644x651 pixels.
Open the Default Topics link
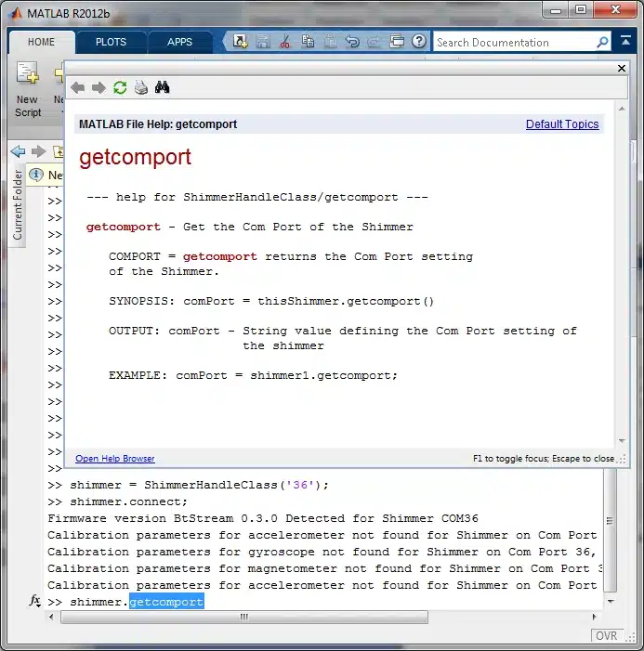[x=562, y=124]
